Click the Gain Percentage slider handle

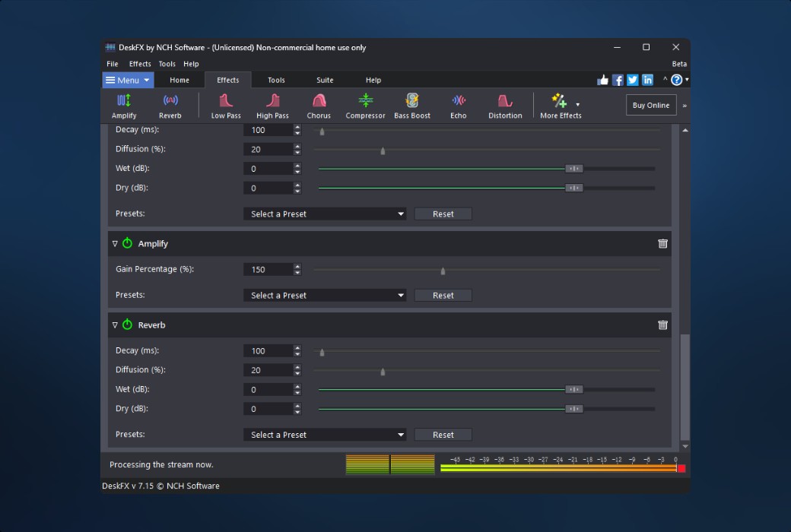(x=443, y=271)
